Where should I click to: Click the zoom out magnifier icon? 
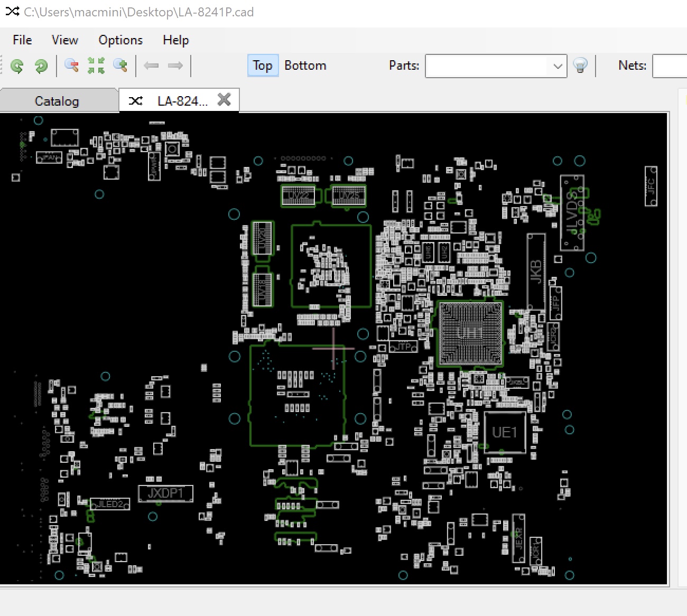[71, 66]
